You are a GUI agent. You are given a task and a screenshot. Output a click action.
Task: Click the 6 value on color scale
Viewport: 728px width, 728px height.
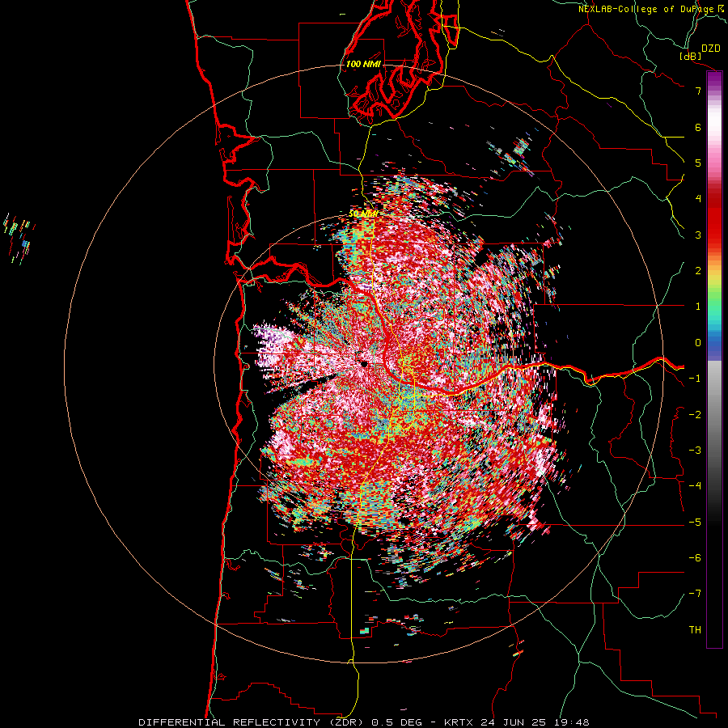pos(698,127)
